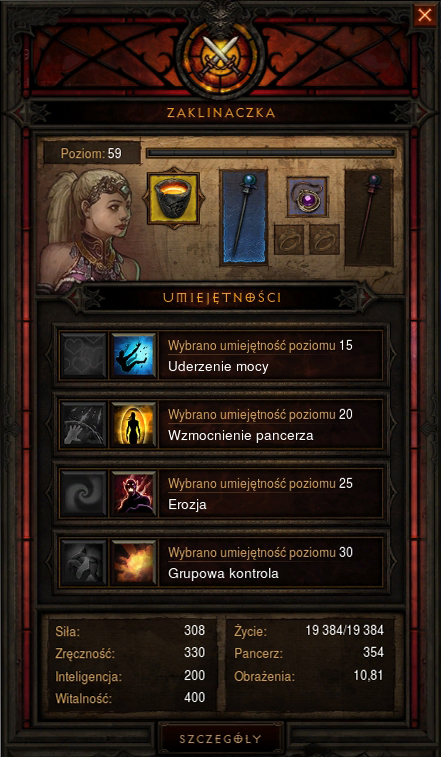Open the Szczegóły details button
The image size is (441, 757).
click(220, 739)
